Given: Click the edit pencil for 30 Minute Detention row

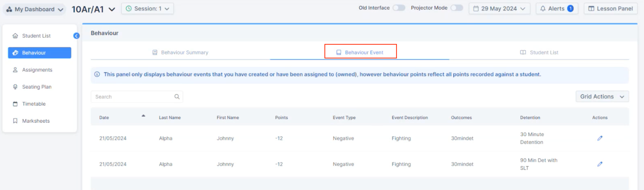Looking at the screenshot, I should point(600,138).
